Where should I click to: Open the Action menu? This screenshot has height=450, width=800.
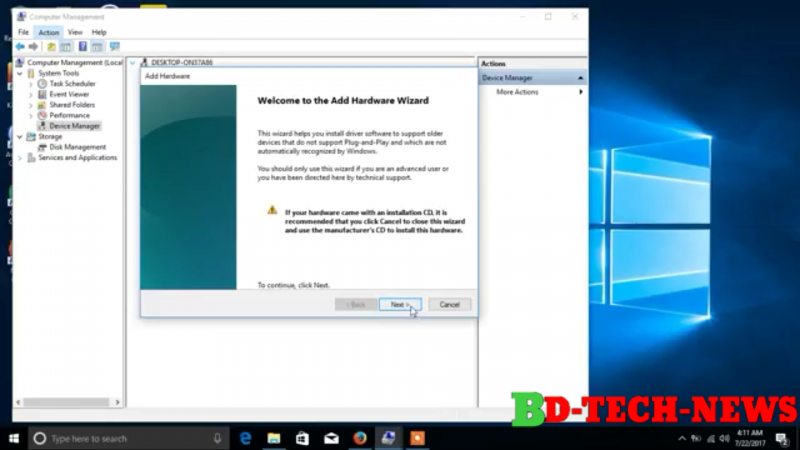(x=48, y=32)
